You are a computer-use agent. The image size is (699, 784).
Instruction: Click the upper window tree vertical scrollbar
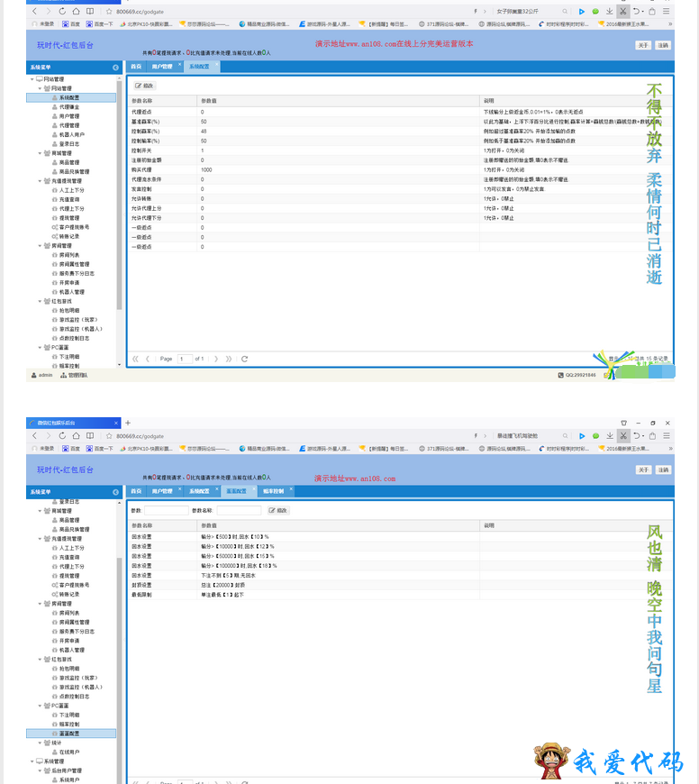pyautogui.click(x=119, y=195)
